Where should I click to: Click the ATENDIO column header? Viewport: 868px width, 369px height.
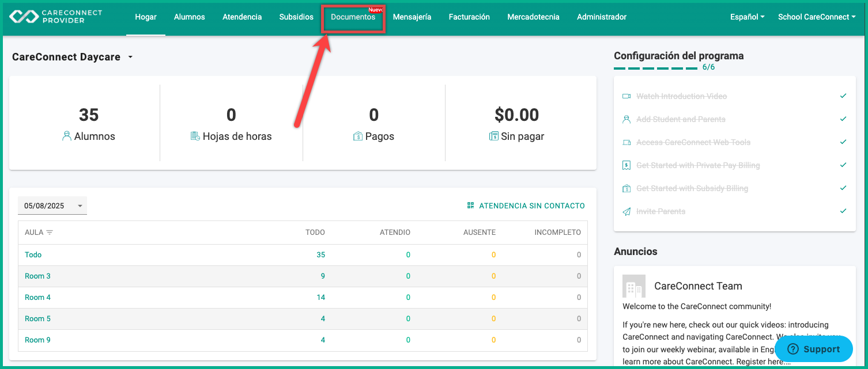395,233
